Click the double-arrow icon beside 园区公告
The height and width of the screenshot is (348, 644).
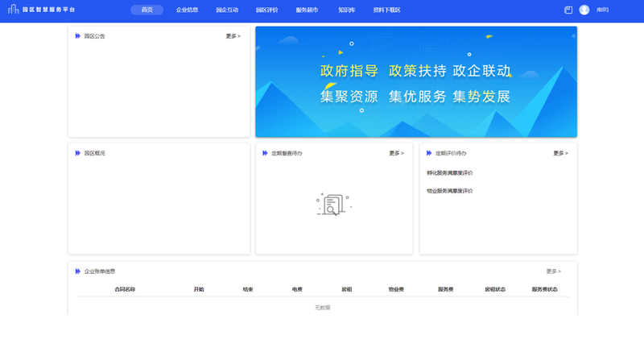coord(77,36)
